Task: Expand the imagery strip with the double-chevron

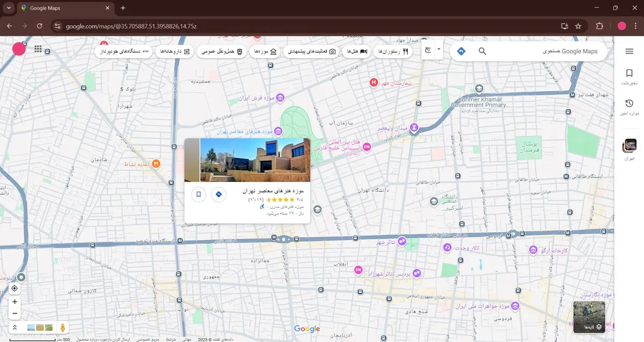Action: point(15,328)
